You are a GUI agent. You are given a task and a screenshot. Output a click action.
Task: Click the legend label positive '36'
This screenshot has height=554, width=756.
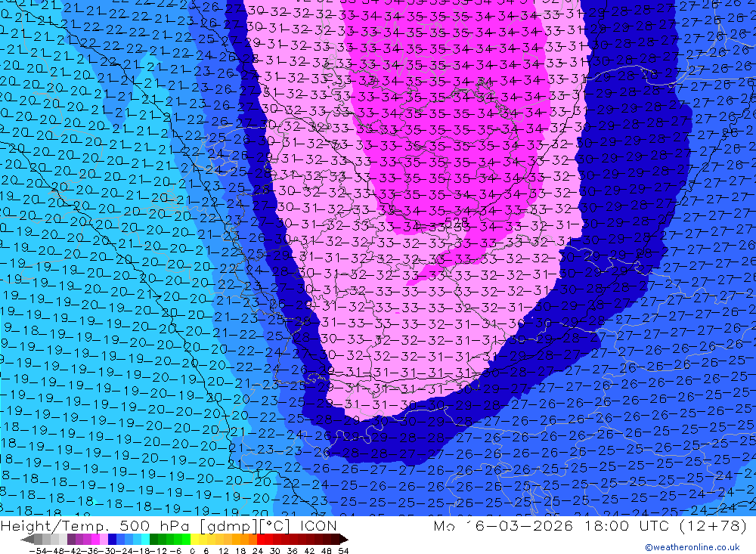click(292, 551)
